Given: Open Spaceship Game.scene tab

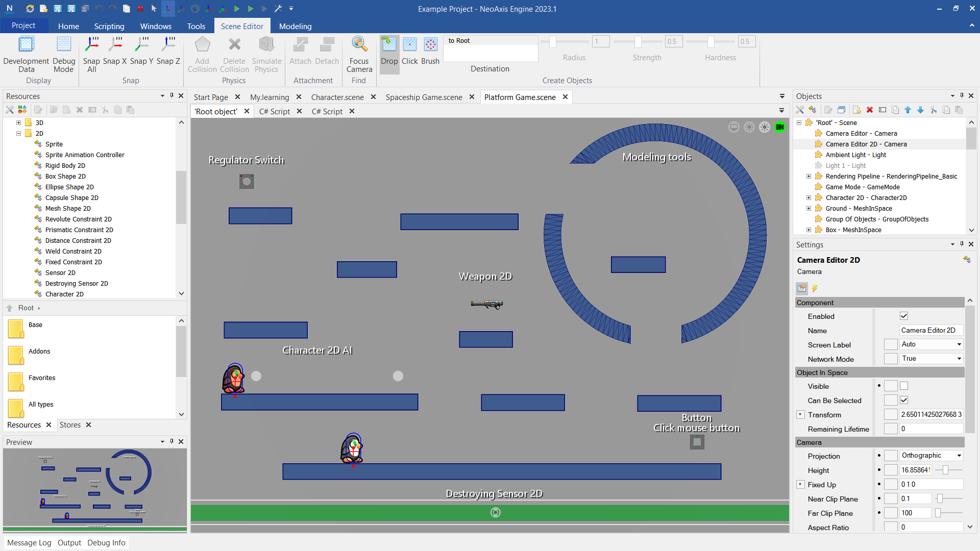Looking at the screenshot, I should coord(424,97).
